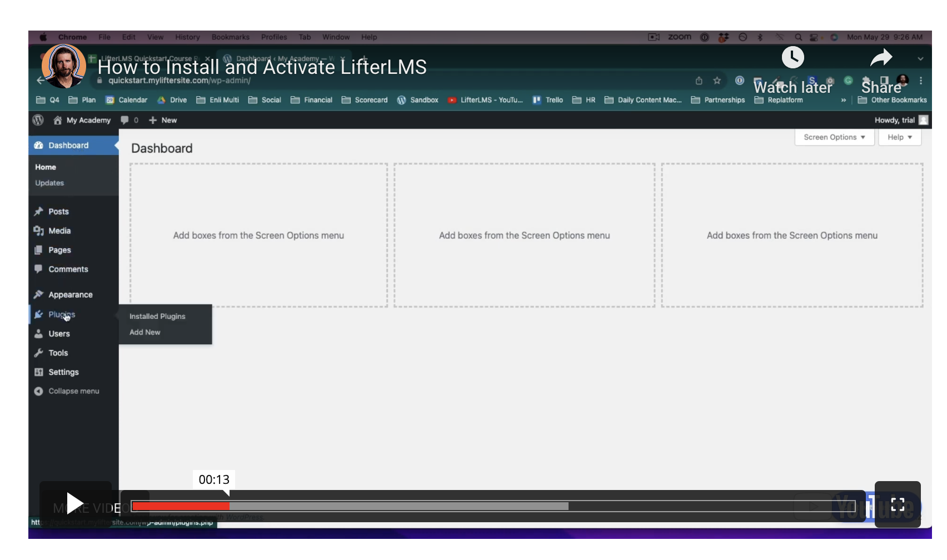Click the New content button in admin bar
Screen dimensions: 947x560
point(163,120)
